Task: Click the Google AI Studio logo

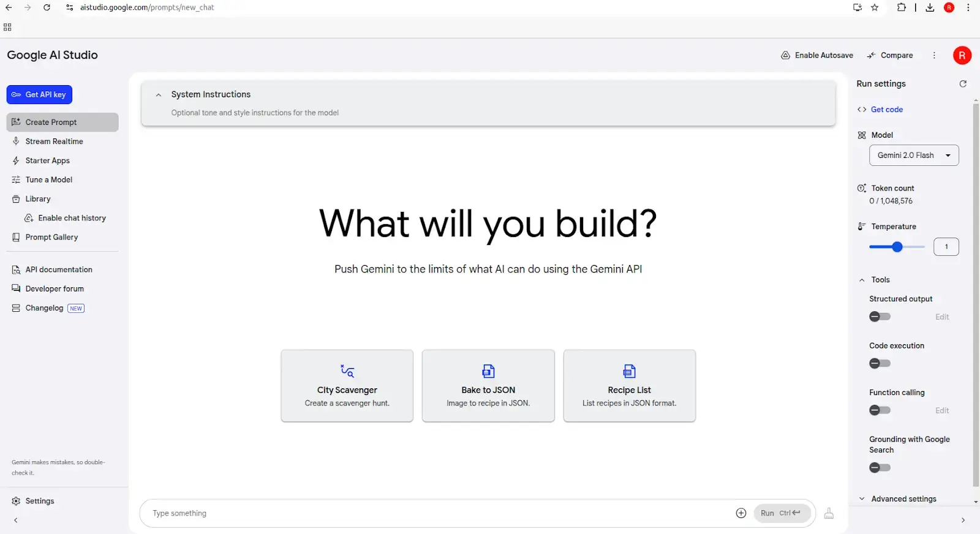Action: tap(52, 55)
